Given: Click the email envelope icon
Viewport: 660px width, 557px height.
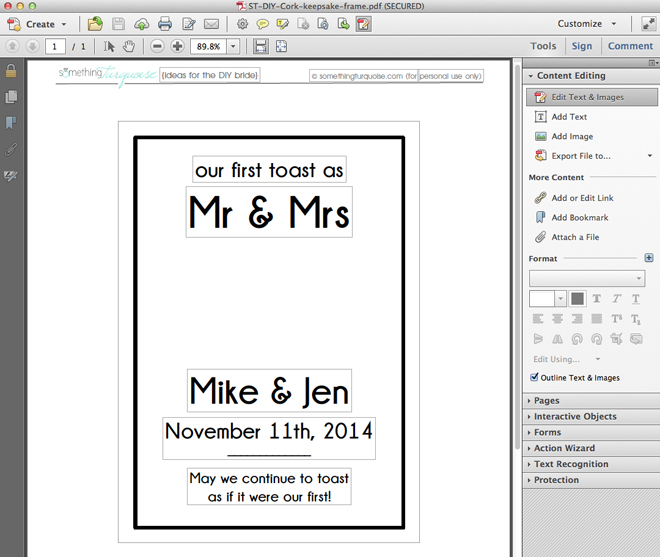Looking at the screenshot, I should [211, 24].
